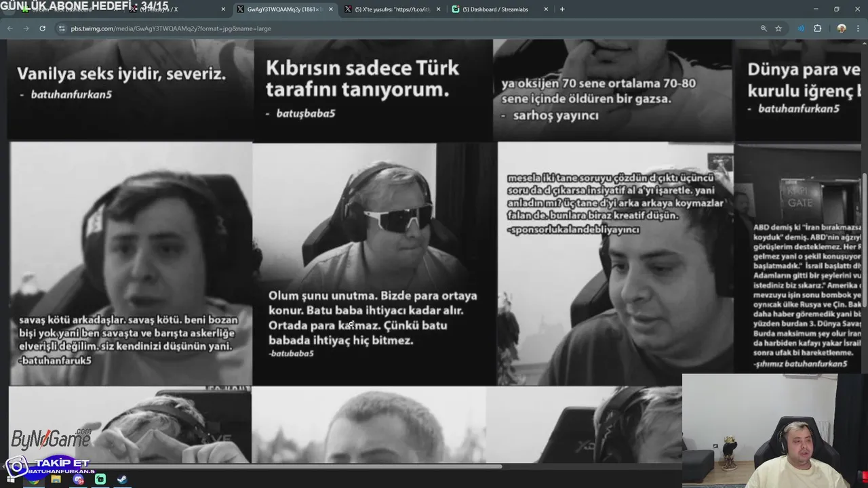Restore down the Chrome window
This screenshot has width=868, height=488.
tap(837, 9)
